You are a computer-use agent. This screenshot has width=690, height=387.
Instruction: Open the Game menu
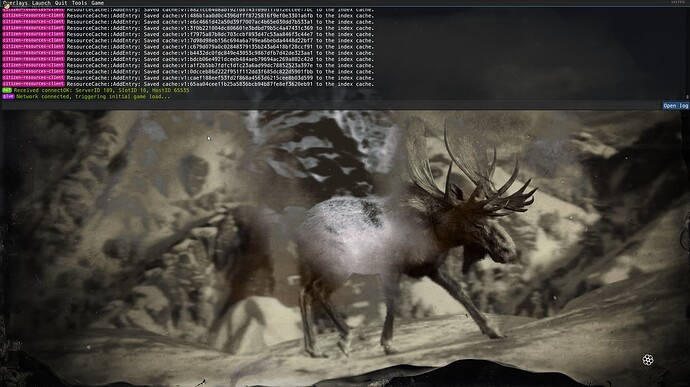97,3
